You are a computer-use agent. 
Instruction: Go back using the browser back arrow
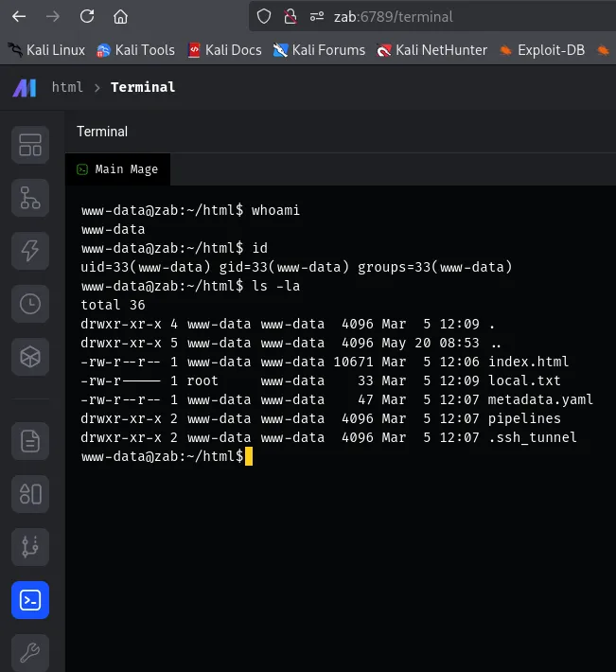pos(19,17)
